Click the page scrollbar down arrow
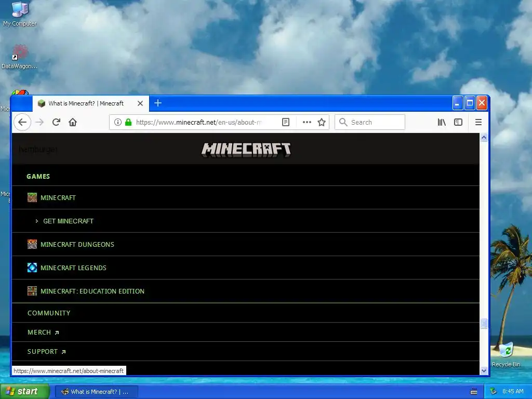 [x=484, y=371]
